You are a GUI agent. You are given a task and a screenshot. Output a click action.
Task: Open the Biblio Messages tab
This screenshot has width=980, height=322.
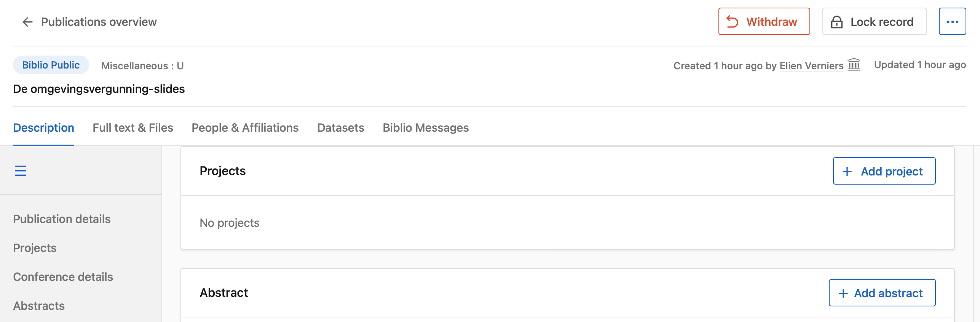tap(425, 128)
